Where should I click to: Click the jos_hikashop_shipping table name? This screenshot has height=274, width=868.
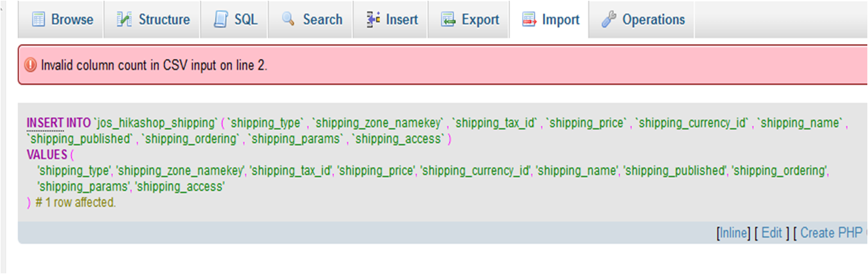pyautogui.click(x=155, y=123)
